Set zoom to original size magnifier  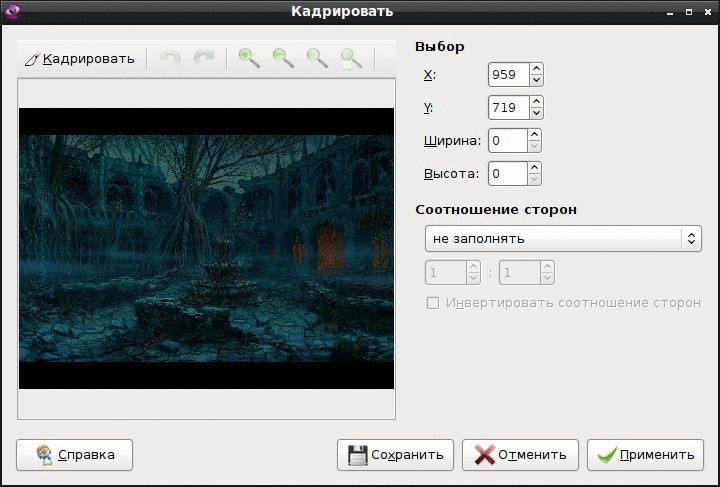317,59
